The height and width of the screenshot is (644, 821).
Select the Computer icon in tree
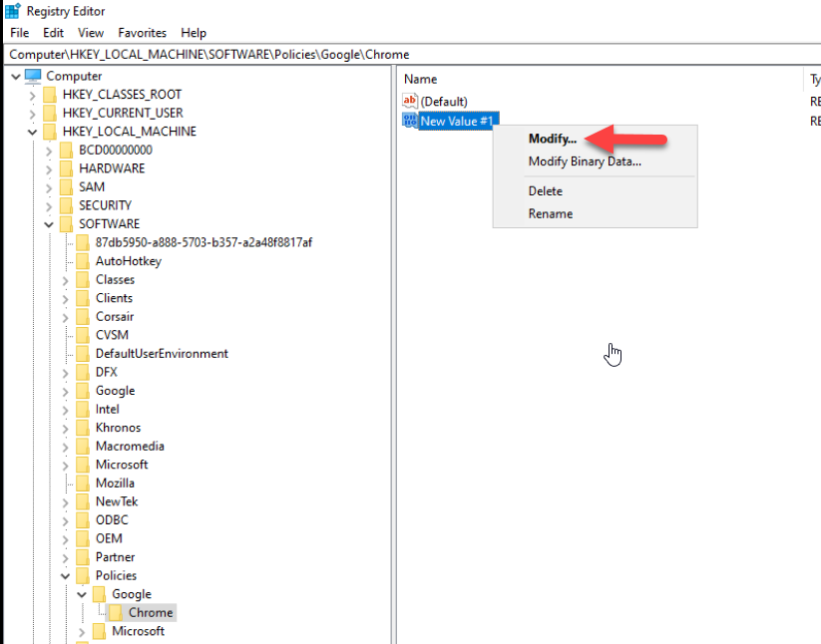[33, 76]
